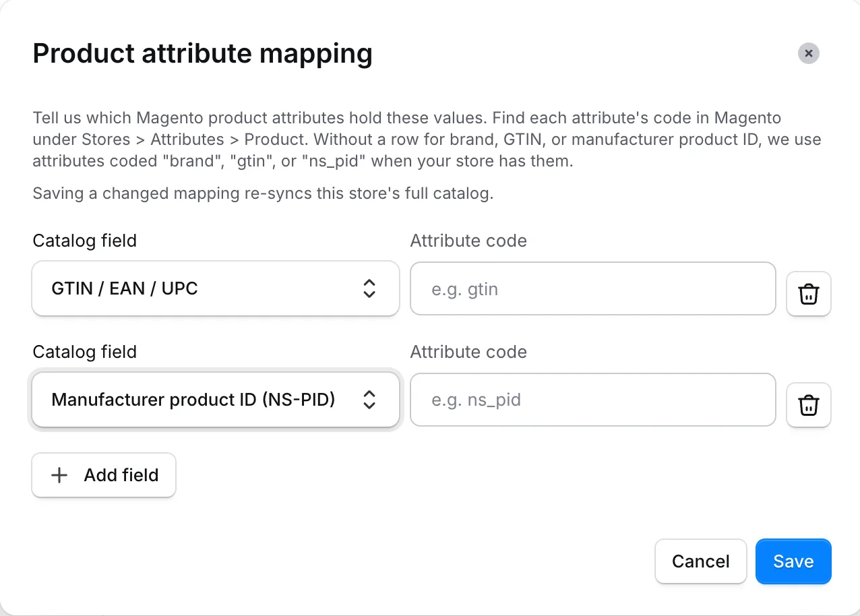Select the Product attribute mapping heading
This screenshot has height=616, width=860.
coord(202,53)
